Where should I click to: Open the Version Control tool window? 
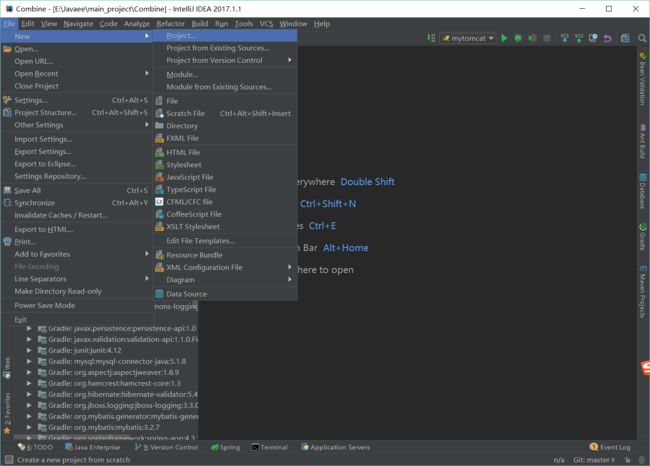point(166,447)
